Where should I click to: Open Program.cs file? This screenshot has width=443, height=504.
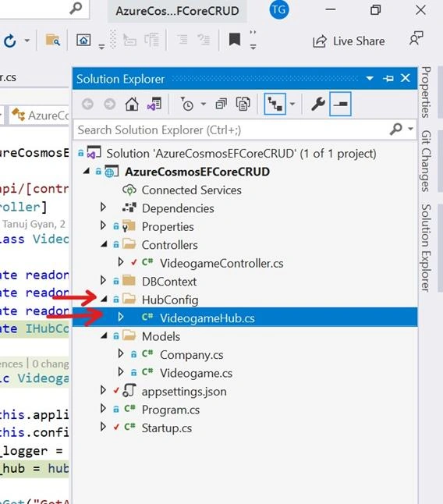pyautogui.click(x=171, y=410)
